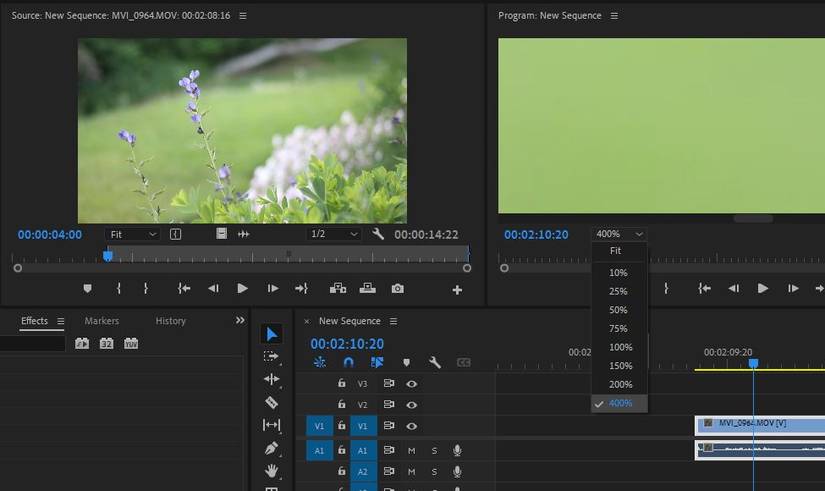
Task: Open Source monitor settings wrench
Action: click(378, 234)
